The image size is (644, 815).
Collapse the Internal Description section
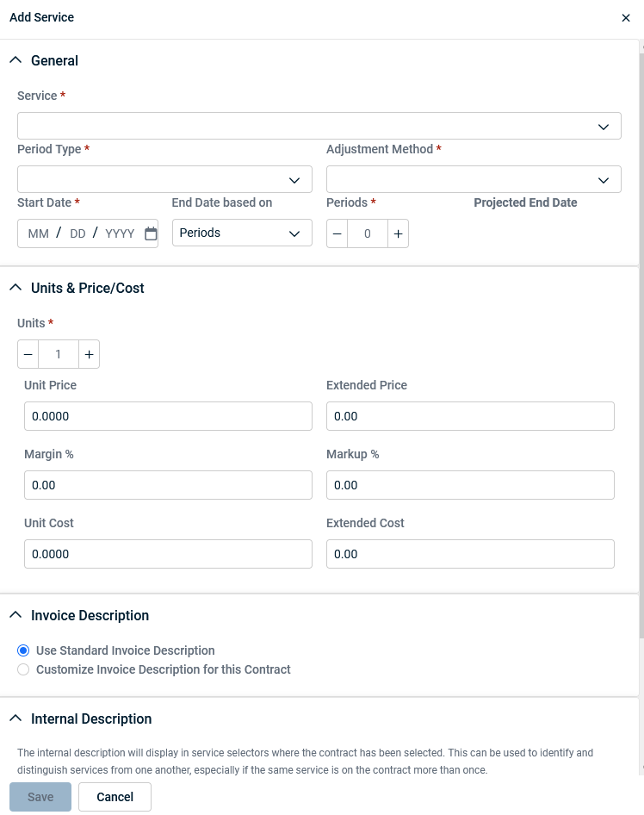(x=15, y=719)
